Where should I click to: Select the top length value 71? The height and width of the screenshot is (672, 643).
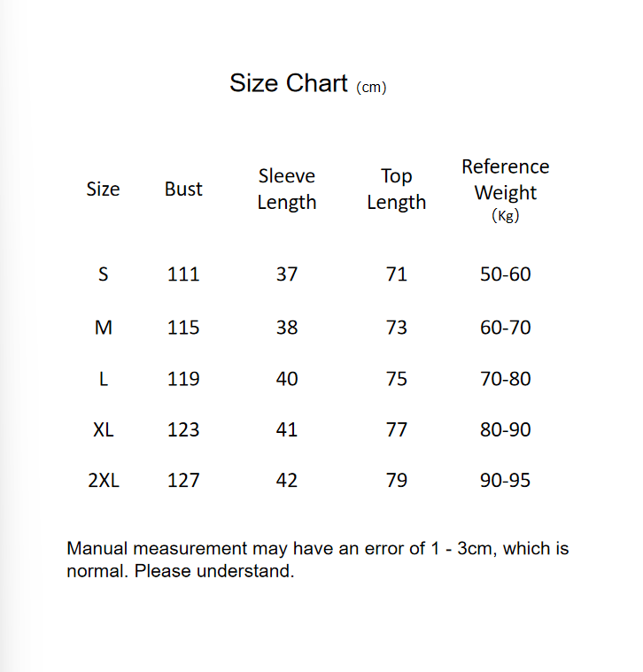(x=396, y=274)
